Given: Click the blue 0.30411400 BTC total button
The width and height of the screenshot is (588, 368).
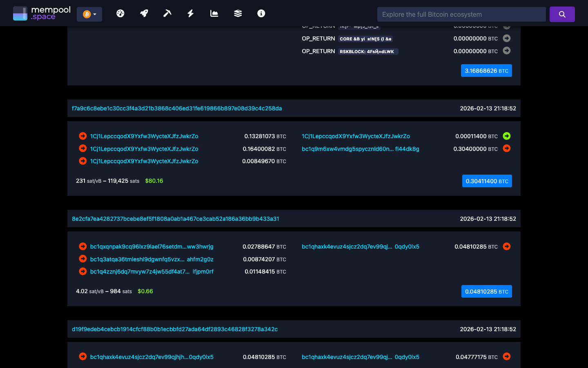Looking at the screenshot, I should [x=487, y=181].
